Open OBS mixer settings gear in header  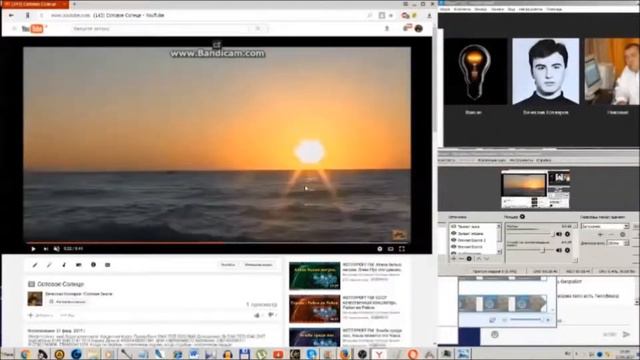point(522,217)
